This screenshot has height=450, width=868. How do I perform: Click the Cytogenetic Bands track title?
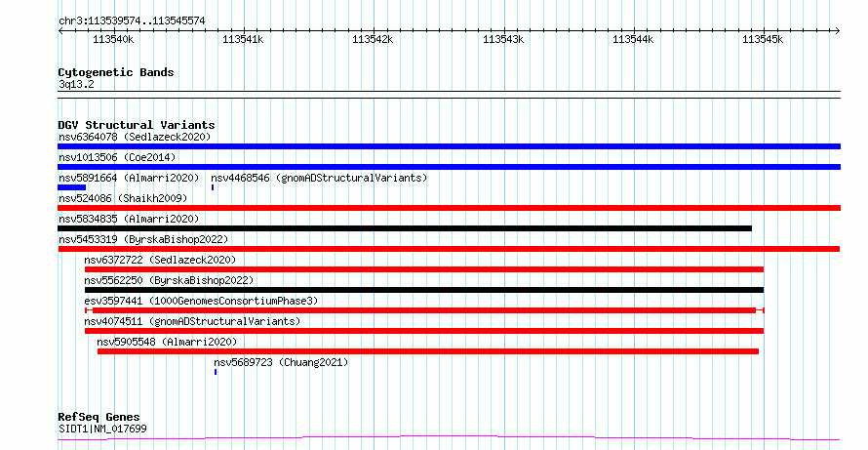pos(116,72)
